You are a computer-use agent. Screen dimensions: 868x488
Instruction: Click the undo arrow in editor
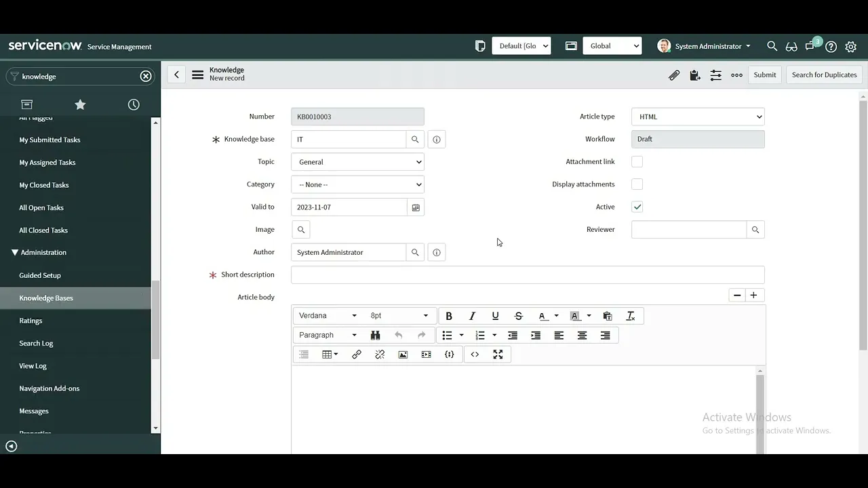[x=398, y=335]
